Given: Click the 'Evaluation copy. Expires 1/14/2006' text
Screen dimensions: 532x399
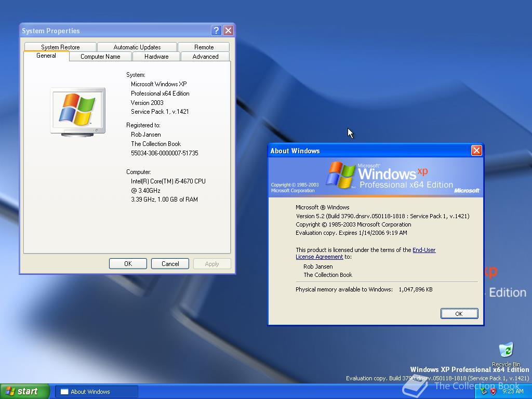Looking at the screenshot, I should pos(351,233).
